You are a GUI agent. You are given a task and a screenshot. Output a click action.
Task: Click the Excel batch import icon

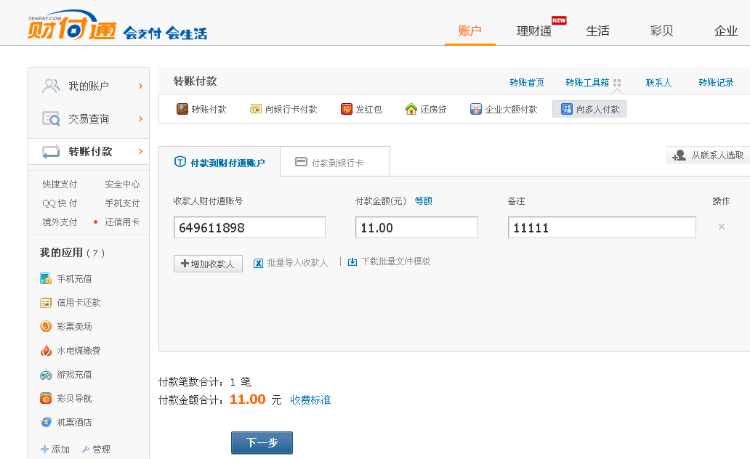258,263
